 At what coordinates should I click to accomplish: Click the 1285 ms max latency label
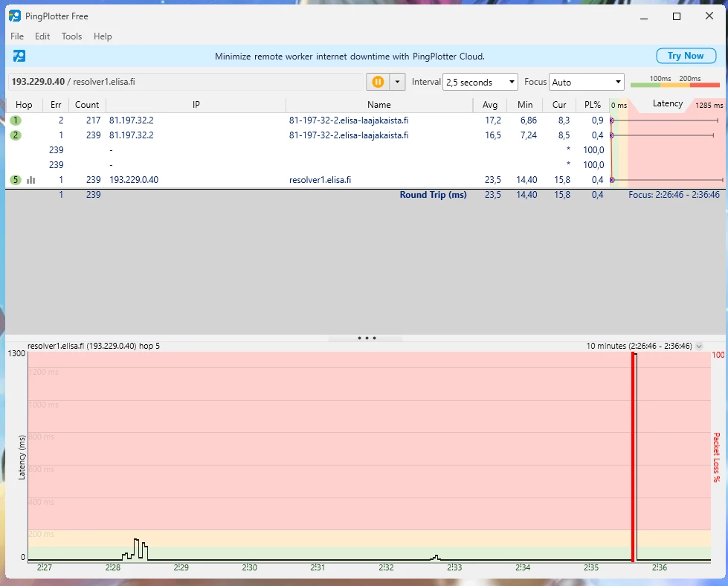click(709, 106)
